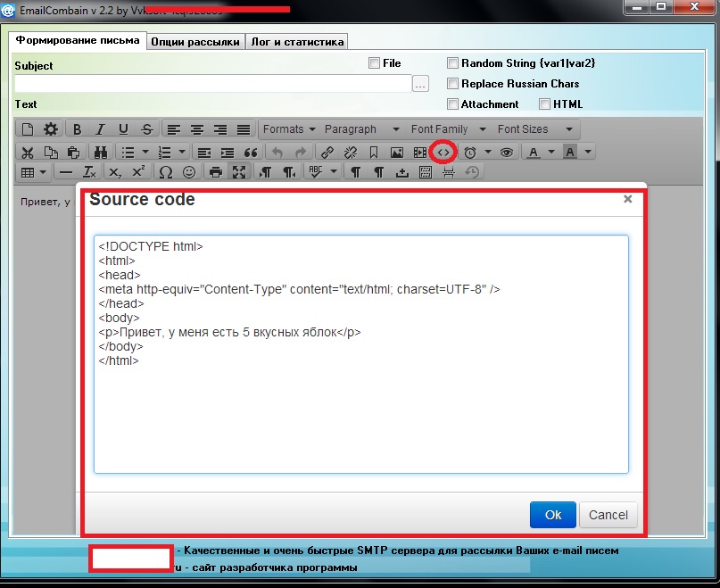Screen dimensions: 720x588
Task: Enable the File checkbox
Action: tap(374, 63)
